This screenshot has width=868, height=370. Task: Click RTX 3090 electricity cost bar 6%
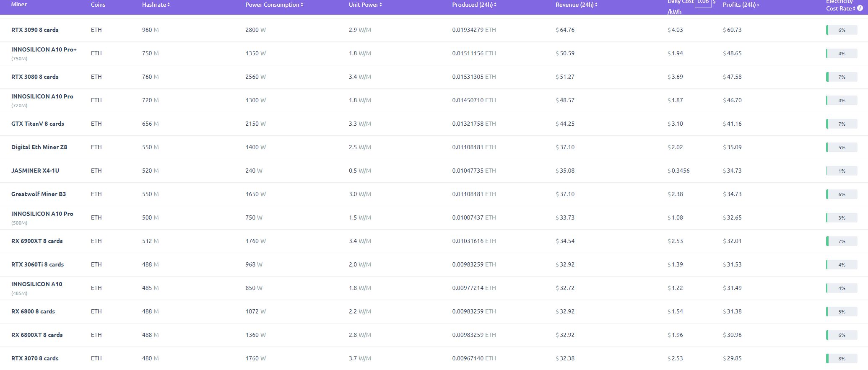[842, 30]
